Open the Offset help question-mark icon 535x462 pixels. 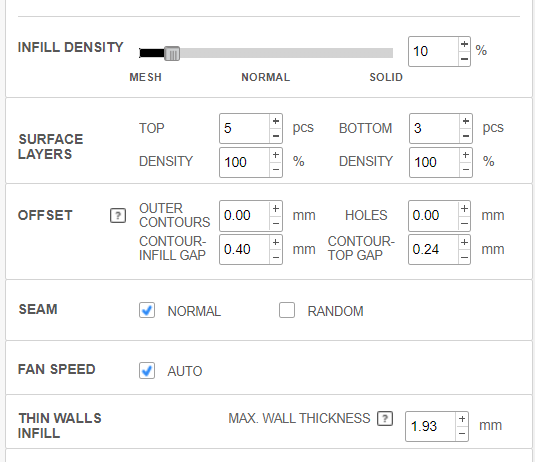click(118, 216)
